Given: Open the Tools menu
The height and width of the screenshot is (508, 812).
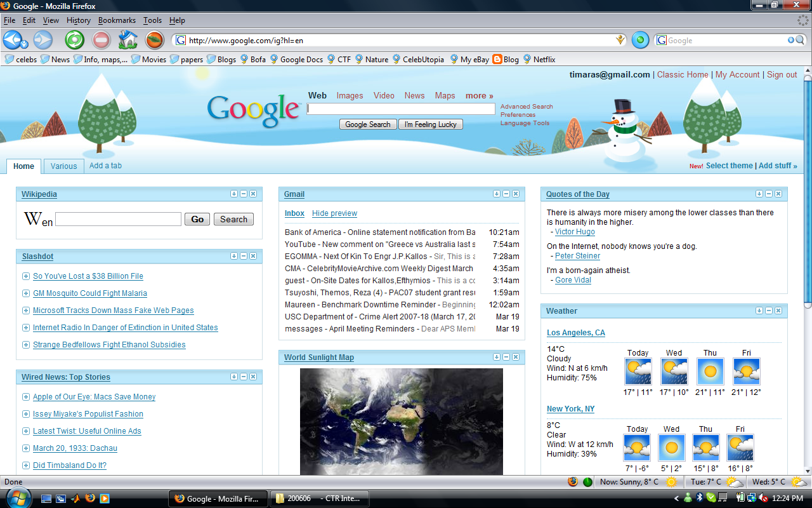Looking at the screenshot, I should [152, 20].
